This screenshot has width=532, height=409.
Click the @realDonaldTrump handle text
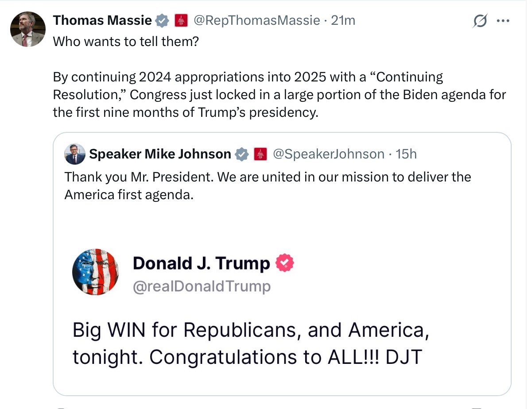pyautogui.click(x=202, y=286)
